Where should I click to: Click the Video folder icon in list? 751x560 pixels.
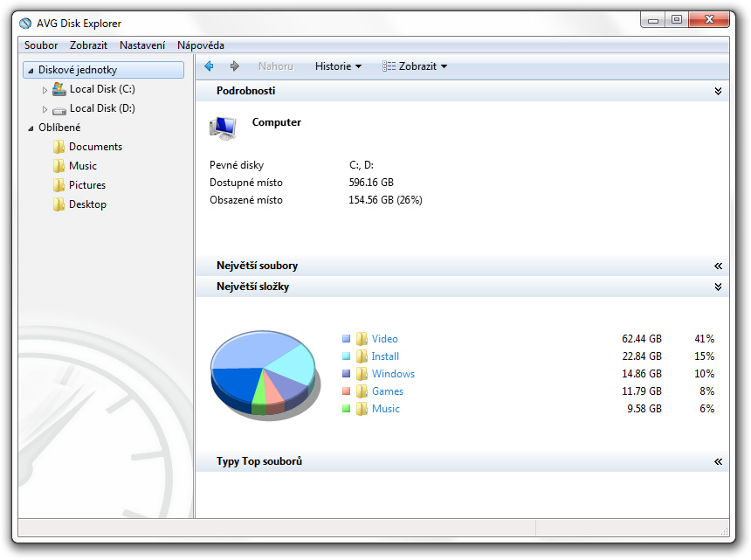coord(362,339)
